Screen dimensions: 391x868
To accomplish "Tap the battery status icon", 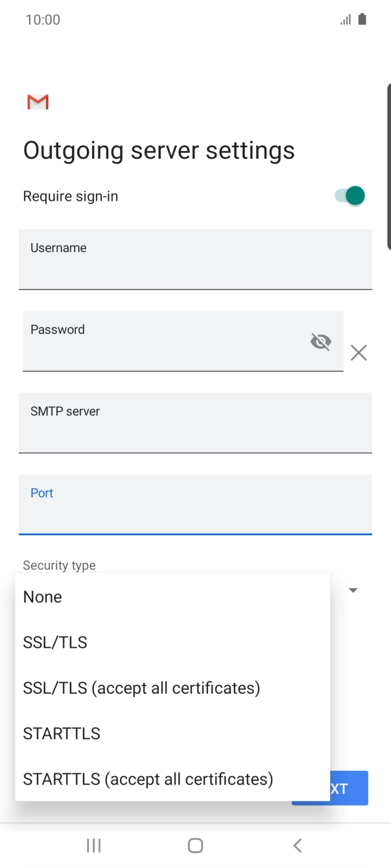I will point(362,19).
